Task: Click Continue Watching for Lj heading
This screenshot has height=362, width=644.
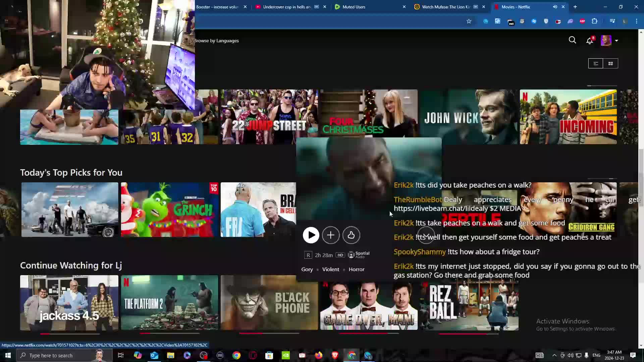Action: (x=71, y=265)
